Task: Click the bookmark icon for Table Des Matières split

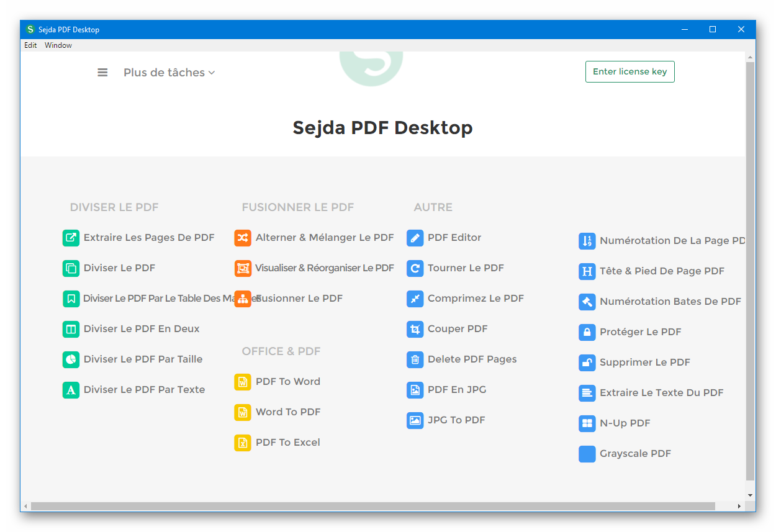Action: 71,299
